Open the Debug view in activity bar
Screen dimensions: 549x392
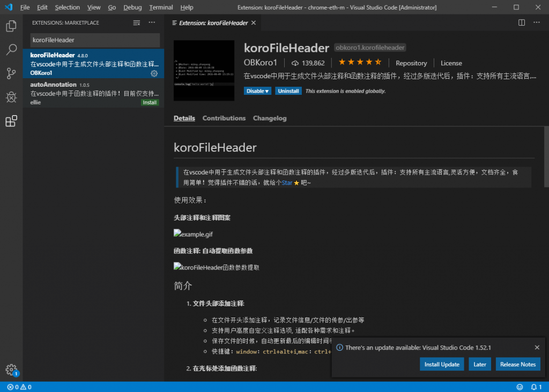[11, 97]
